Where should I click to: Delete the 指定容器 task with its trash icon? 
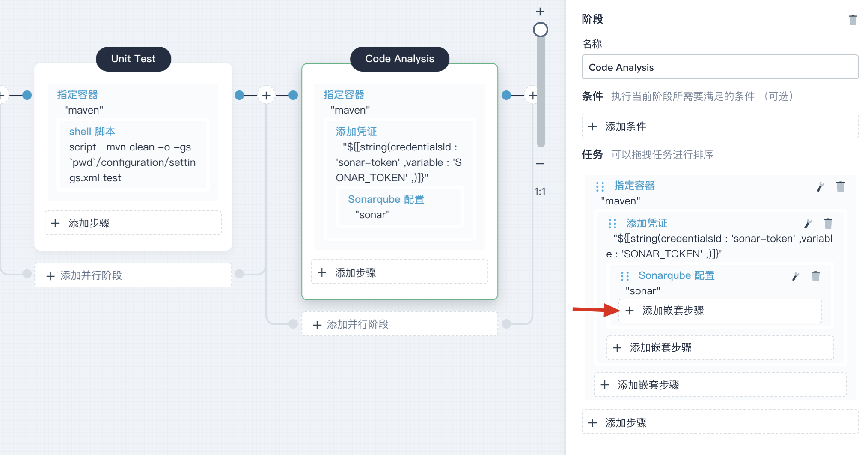[x=841, y=186]
